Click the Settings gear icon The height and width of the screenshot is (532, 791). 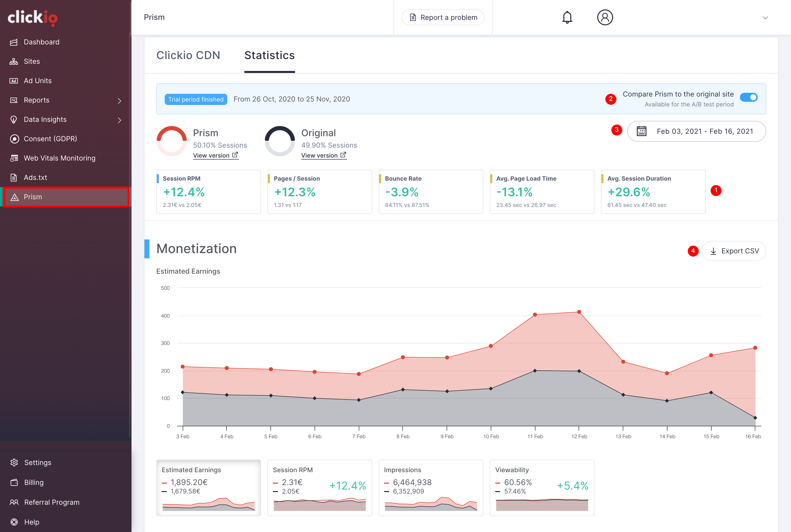[14, 463]
